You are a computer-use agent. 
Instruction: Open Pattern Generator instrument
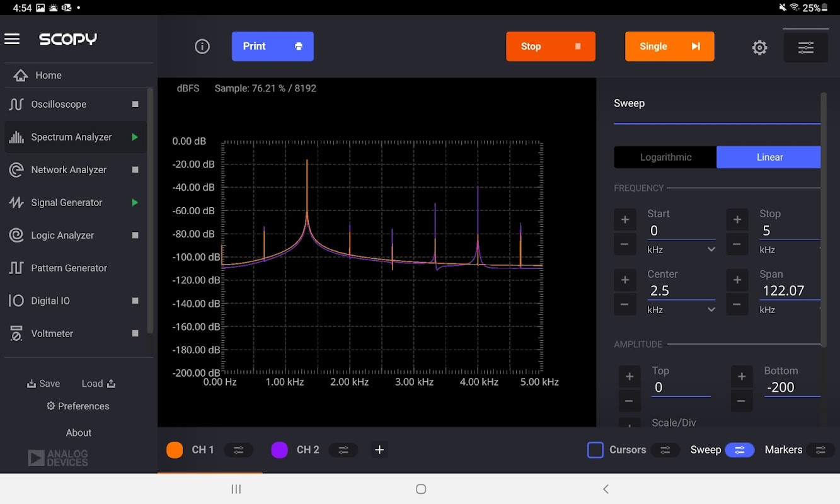[76, 268]
